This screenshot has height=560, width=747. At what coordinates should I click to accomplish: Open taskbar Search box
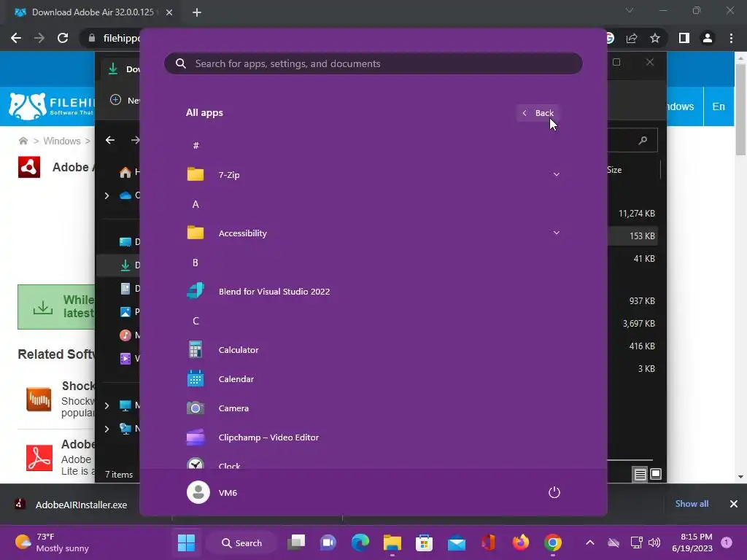[x=241, y=542]
